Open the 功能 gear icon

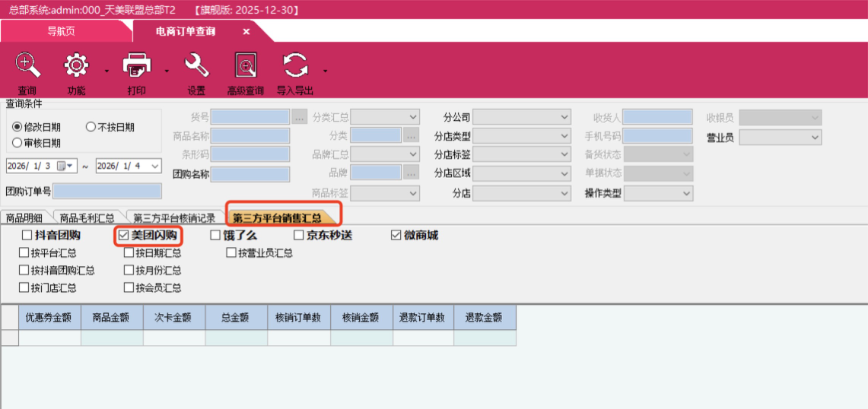tap(76, 67)
